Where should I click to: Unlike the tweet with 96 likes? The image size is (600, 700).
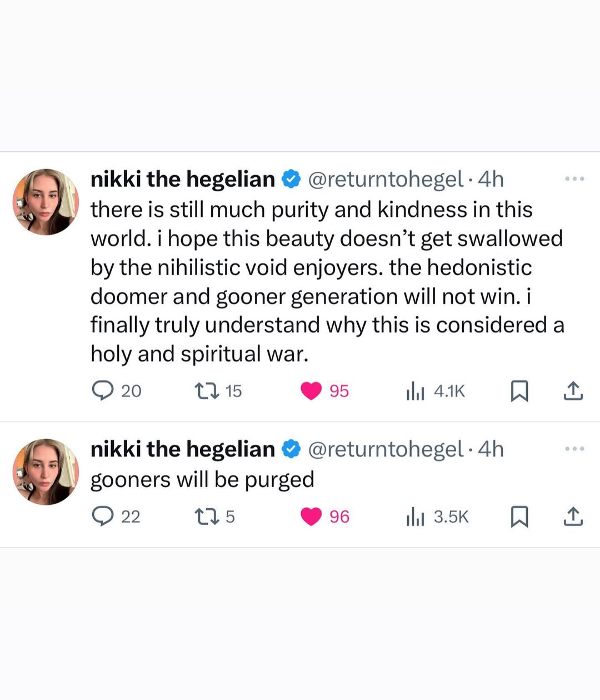(x=311, y=517)
